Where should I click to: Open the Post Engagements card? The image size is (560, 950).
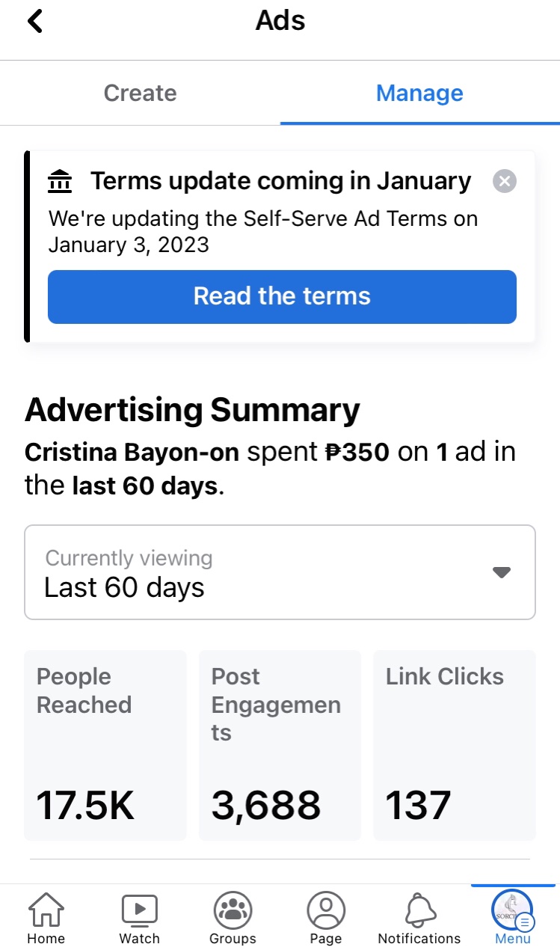(280, 745)
